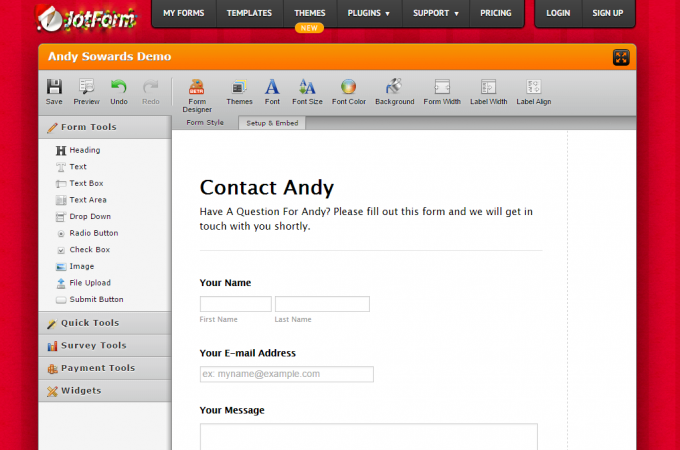Screen dimensions: 680x450
Task: Expand the Survey Tools section
Action: (x=105, y=346)
